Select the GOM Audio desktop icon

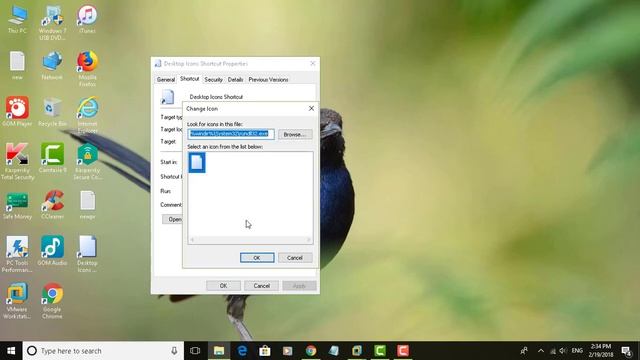point(52,251)
